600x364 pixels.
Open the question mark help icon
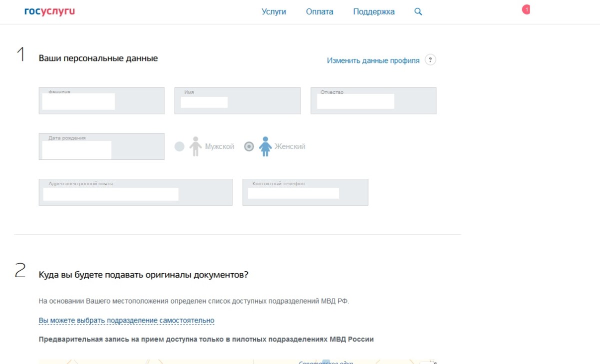430,60
